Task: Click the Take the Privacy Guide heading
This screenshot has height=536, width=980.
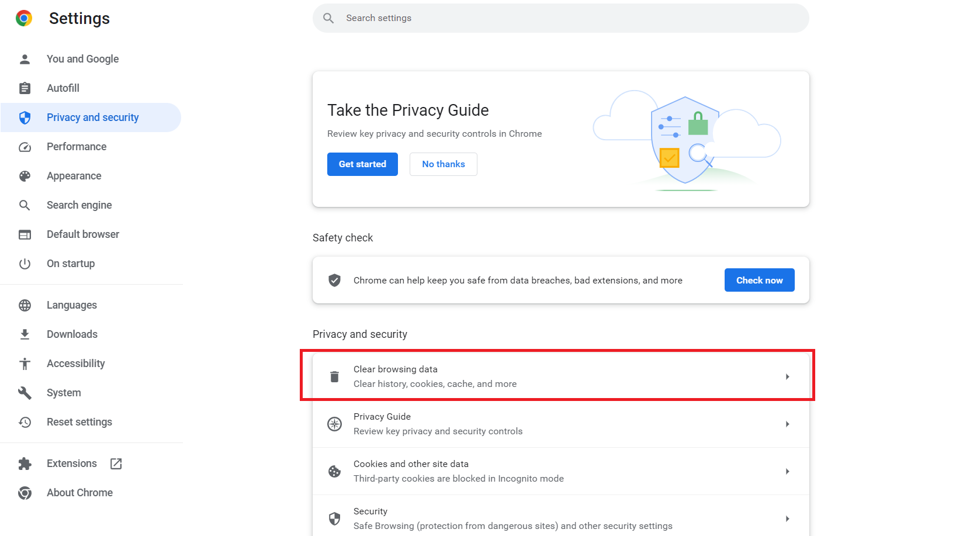Action: 408,110
